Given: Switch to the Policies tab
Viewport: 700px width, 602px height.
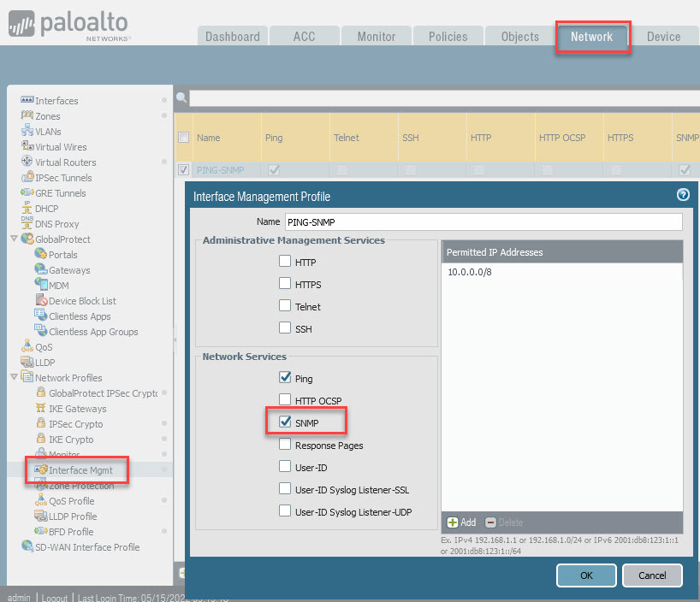Looking at the screenshot, I should click(448, 37).
